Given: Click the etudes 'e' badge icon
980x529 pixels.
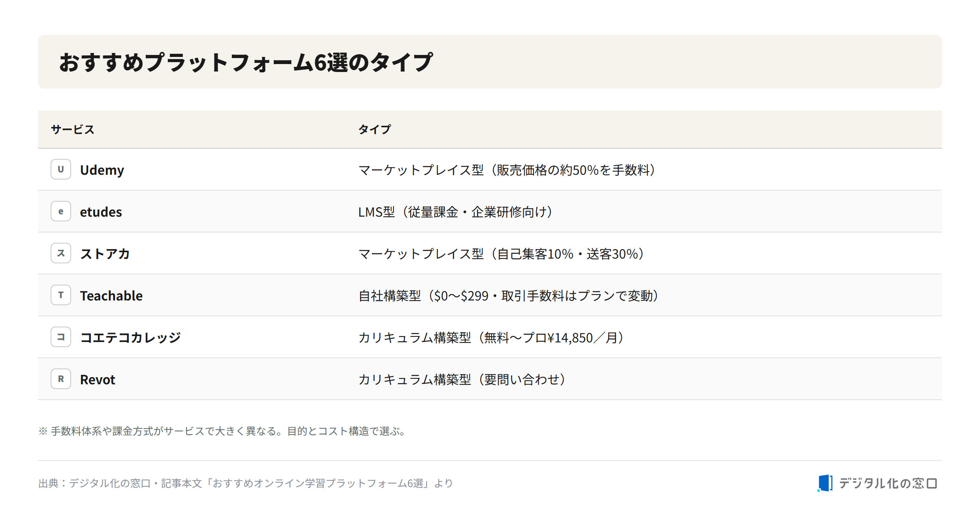Looking at the screenshot, I should coord(61,211).
